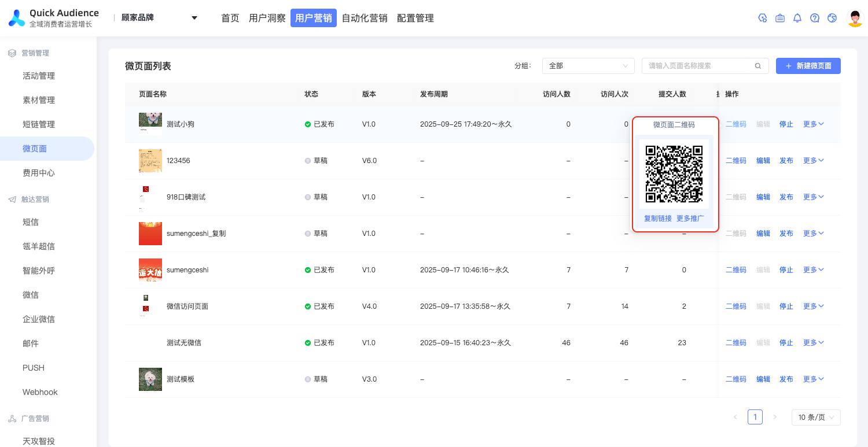Image resolution: width=868 pixels, height=447 pixels.
Task: Click the QR code image in the popup
Action: pos(674,173)
